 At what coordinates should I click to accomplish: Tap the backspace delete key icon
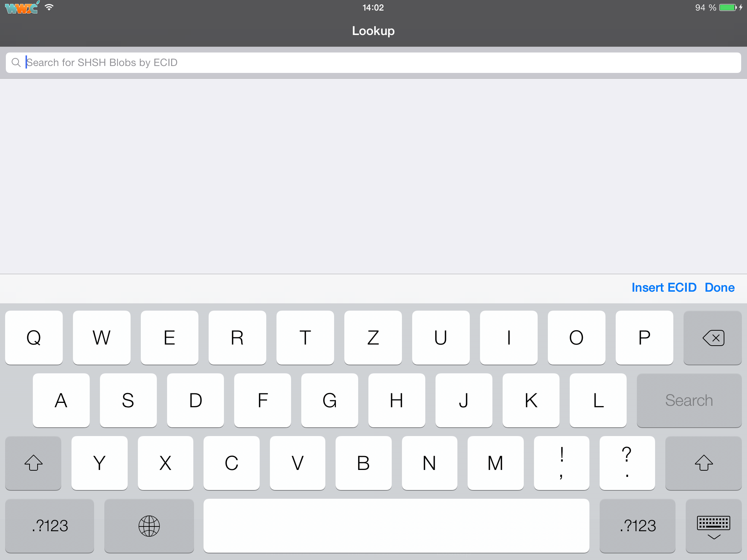(x=713, y=338)
